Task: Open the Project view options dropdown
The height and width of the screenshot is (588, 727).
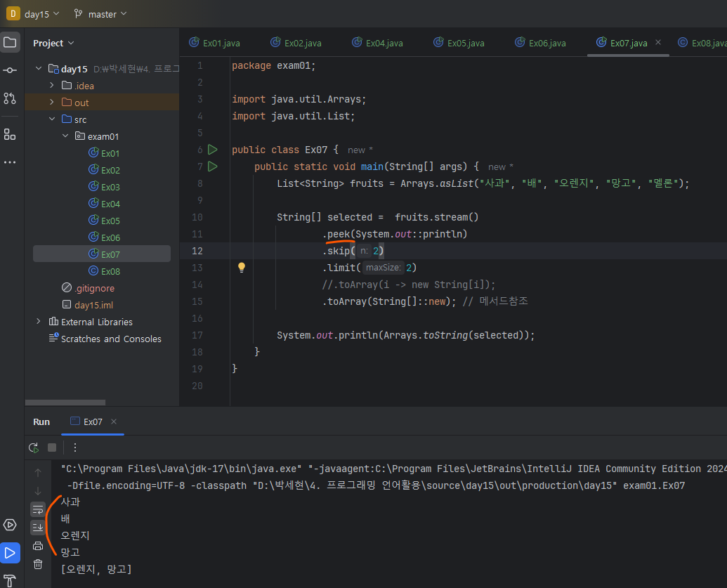Action: click(54, 43)
